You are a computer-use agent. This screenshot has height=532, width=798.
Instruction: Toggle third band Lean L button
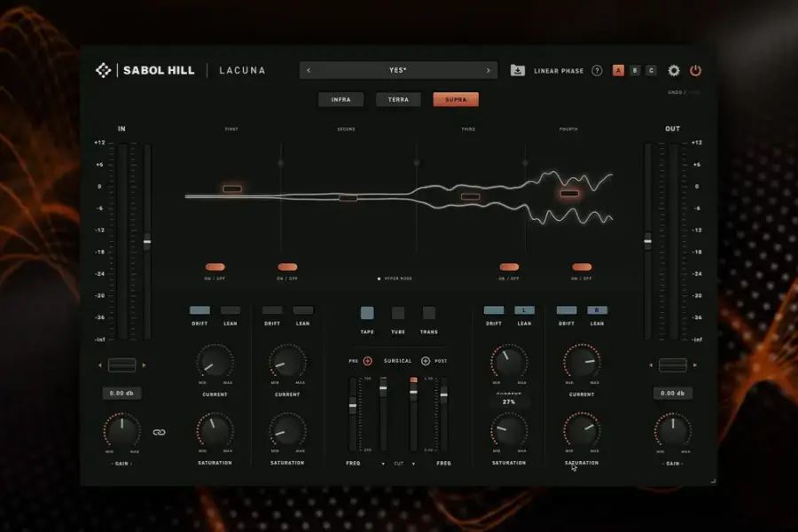(x=524, y=310)
